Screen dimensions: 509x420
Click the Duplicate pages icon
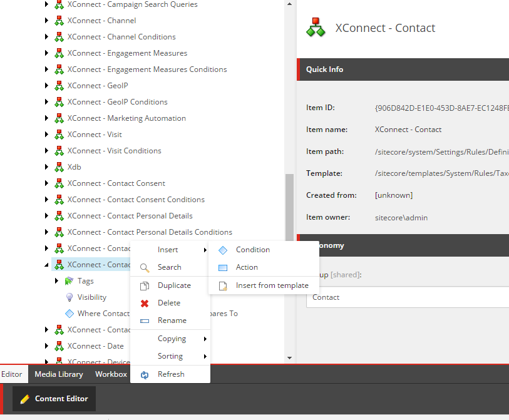point(145,285)
